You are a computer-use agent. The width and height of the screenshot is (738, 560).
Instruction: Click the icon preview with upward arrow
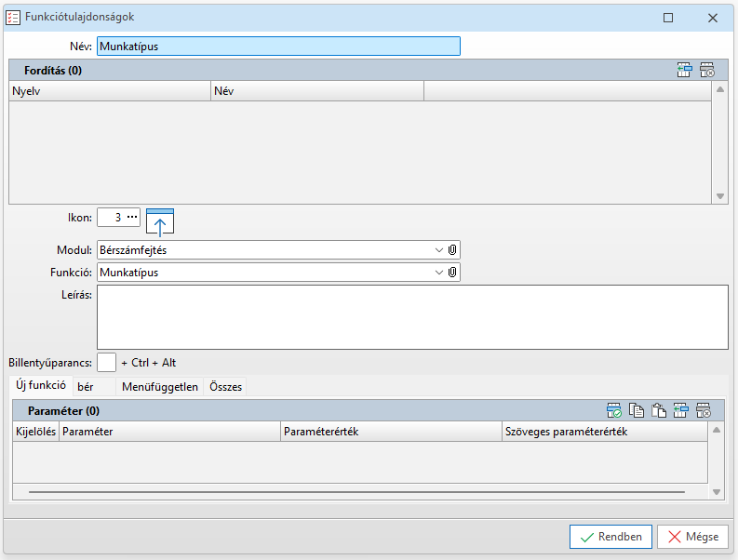click(x=160, y=222)
